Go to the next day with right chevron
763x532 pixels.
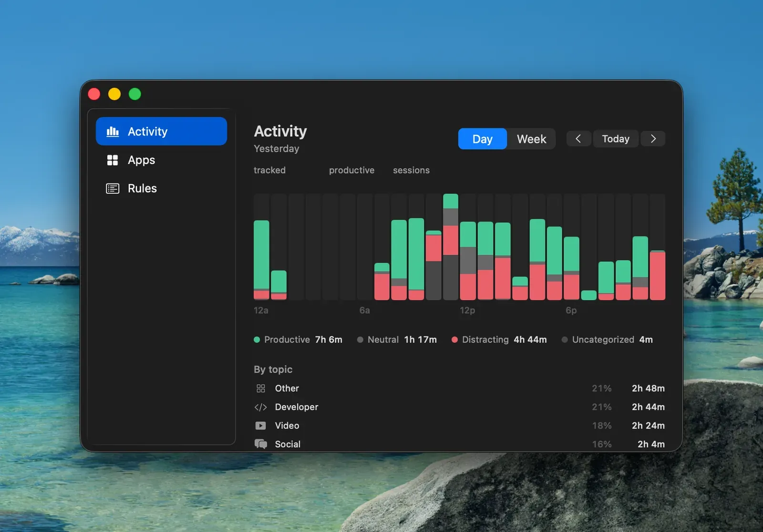653,139
